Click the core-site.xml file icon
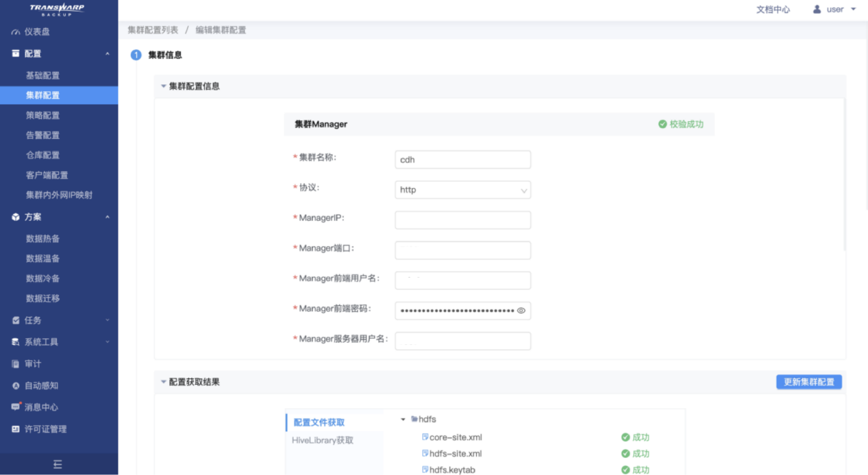The image size is (868, 475). point(425,437)
